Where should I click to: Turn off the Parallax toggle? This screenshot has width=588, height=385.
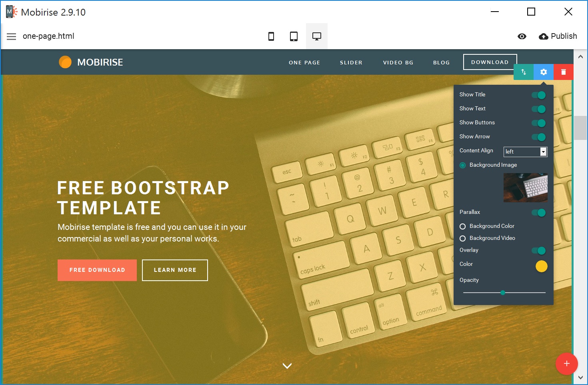[539, 213]
